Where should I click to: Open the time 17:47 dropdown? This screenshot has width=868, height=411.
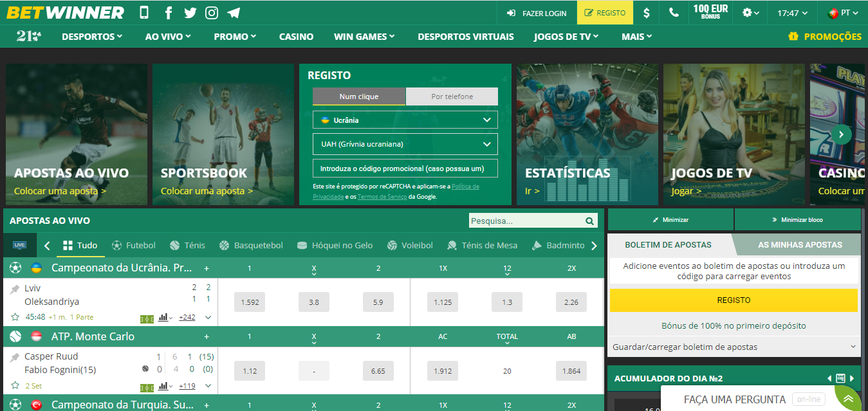(x=793, y=13)
